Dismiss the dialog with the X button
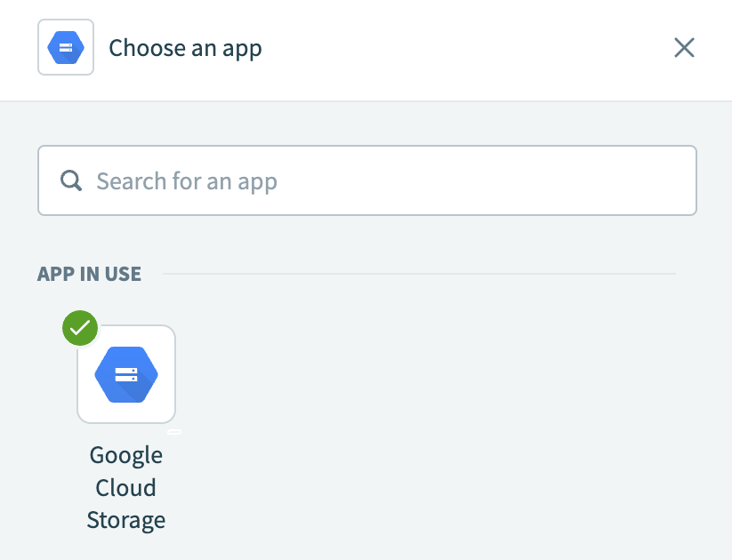The width and height of the screenshot is (732, 560). coord(684,48)
